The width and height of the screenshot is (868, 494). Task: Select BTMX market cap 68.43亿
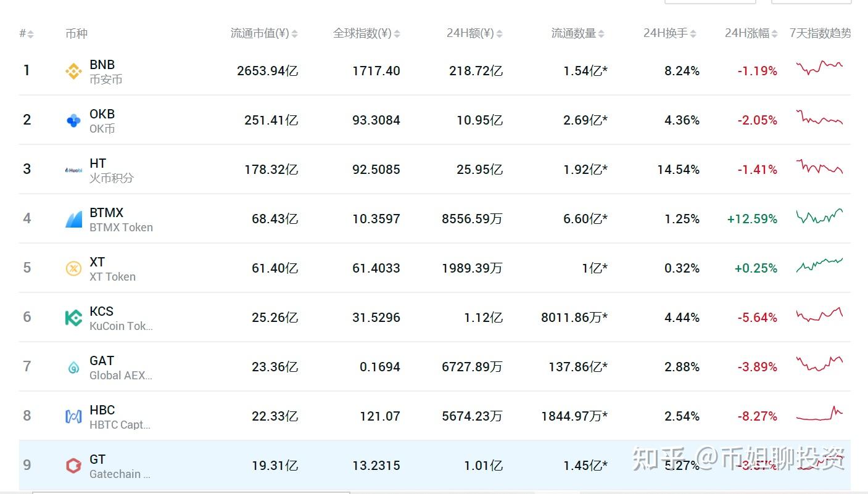pos(275,219)
